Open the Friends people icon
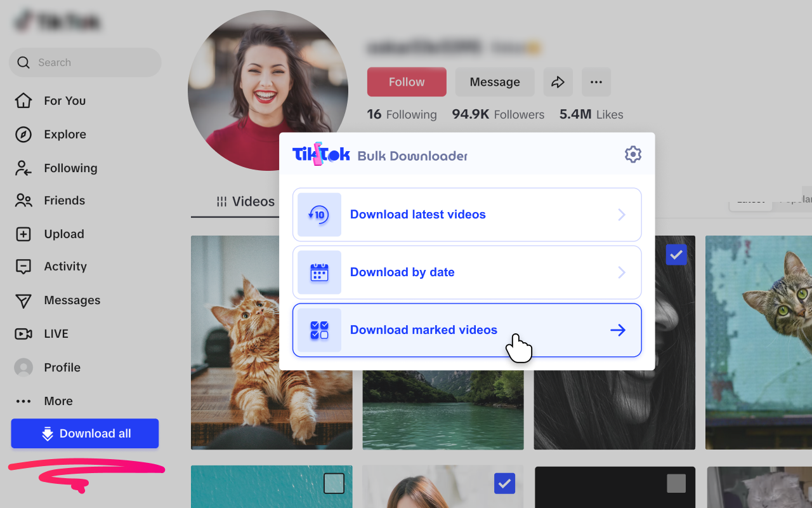Viewport: 812px width, 508px height. (23, 201)
